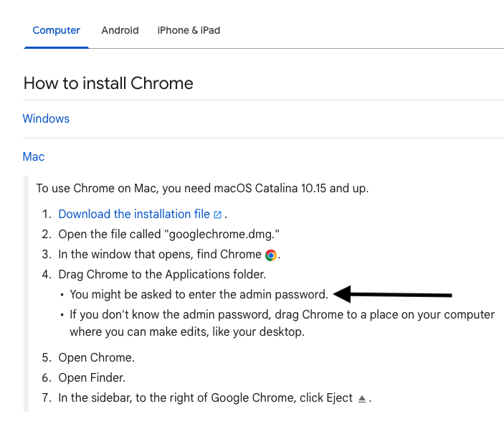Click the find Chrome step text

tap(160, 254)
